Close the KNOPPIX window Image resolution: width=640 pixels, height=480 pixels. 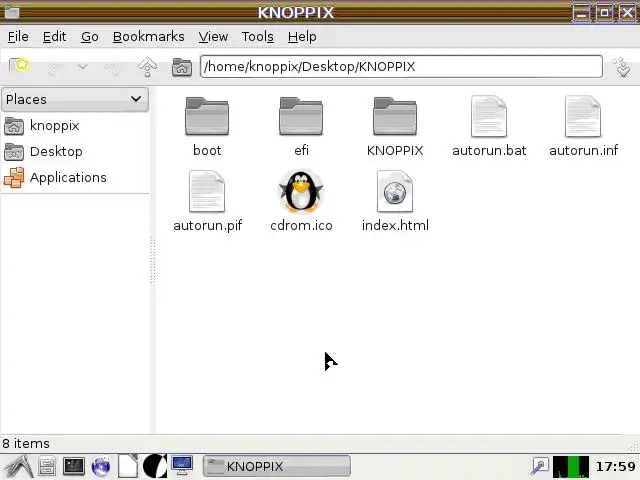[627, 13]
